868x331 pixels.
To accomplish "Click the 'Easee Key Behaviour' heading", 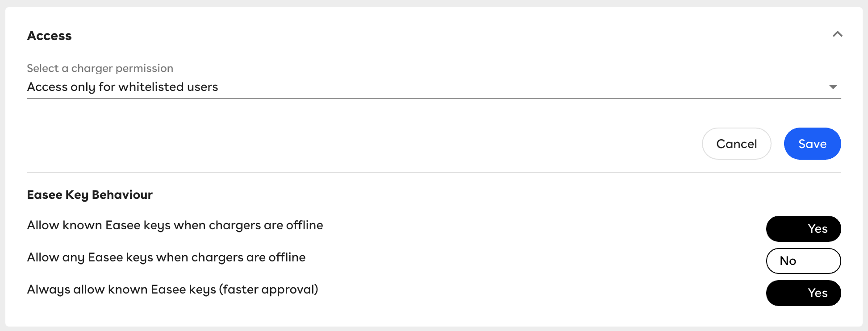I will pos(90,195).
